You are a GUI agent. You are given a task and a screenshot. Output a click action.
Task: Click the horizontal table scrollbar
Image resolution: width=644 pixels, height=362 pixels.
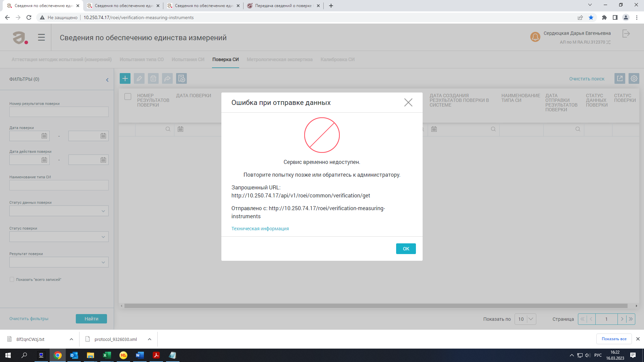[x=376, y=306]
